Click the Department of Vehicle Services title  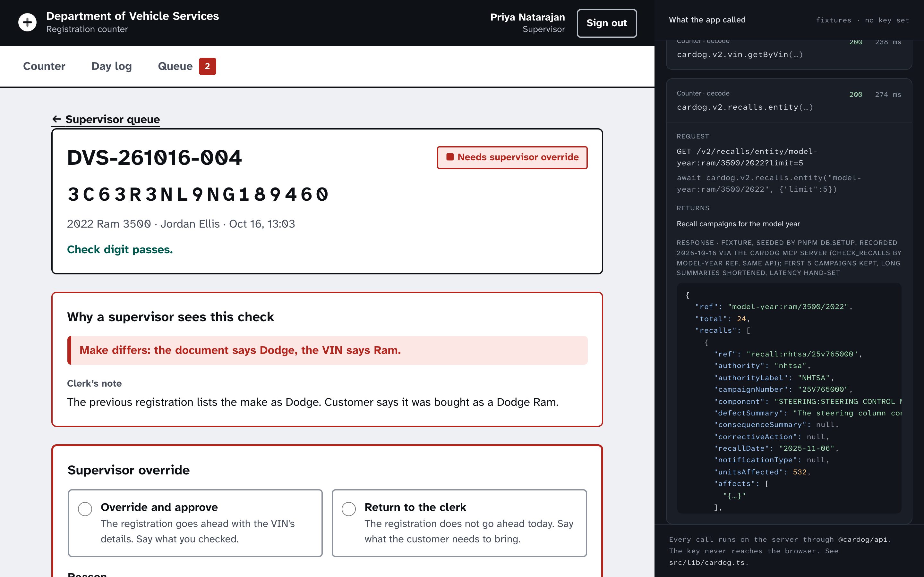133,16
